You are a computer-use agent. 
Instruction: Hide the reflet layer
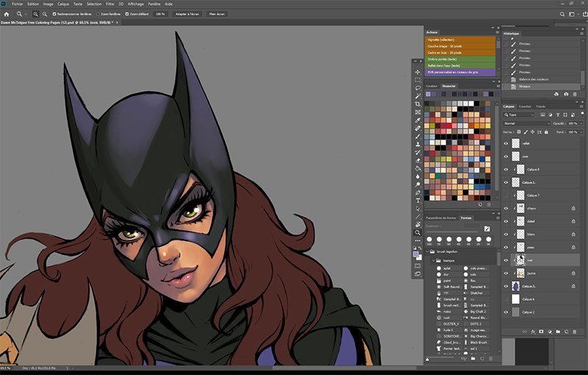pos(506,143)
